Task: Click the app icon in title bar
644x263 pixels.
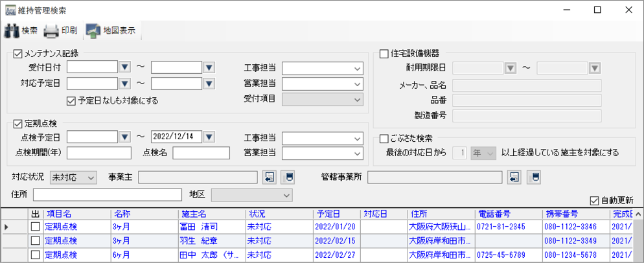Action: coord(10,10)
